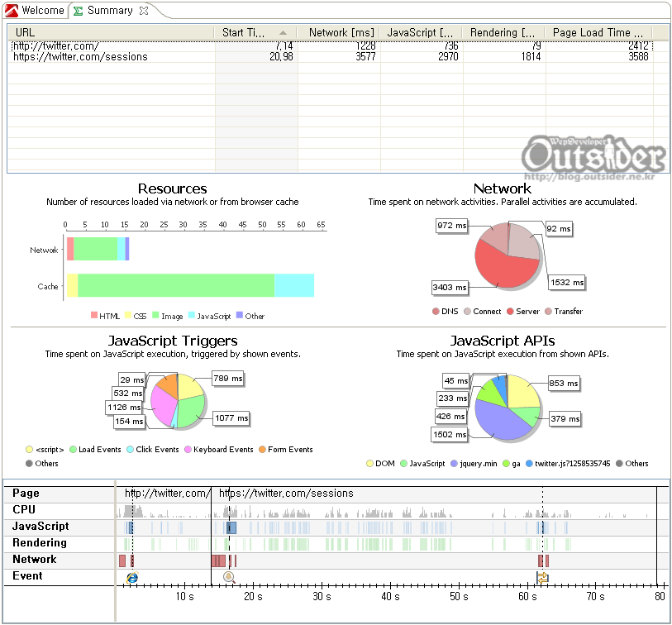Click the 3588 page load time cell
Screen dimensions: 672x625
coord(638,56)
